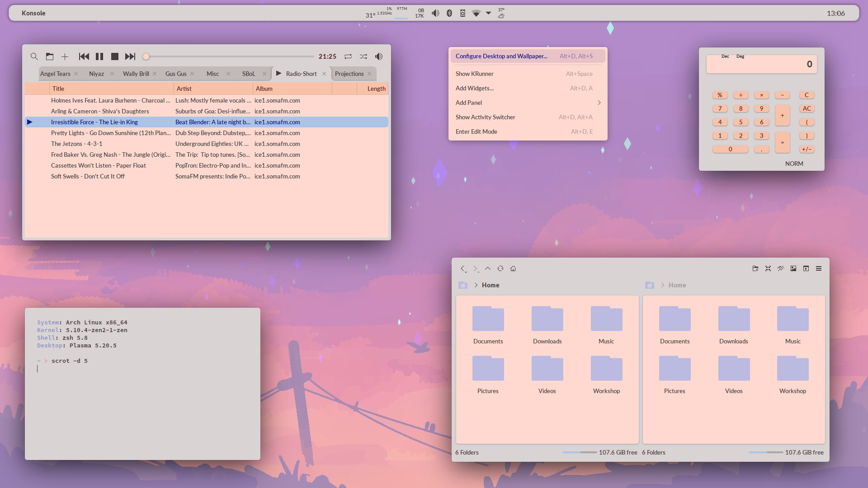868x488 pixels.
Task: Go to Home using the house icon
Action: (513, 268)
